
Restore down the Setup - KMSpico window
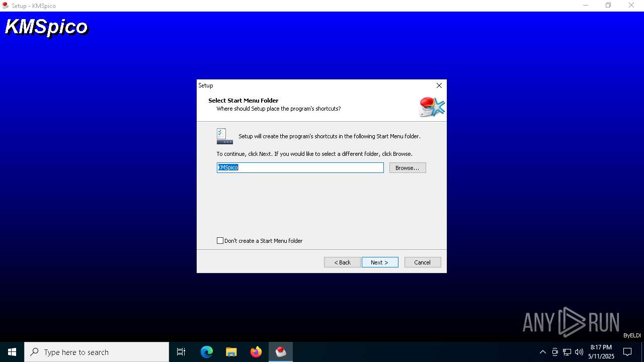coord(608,6)
